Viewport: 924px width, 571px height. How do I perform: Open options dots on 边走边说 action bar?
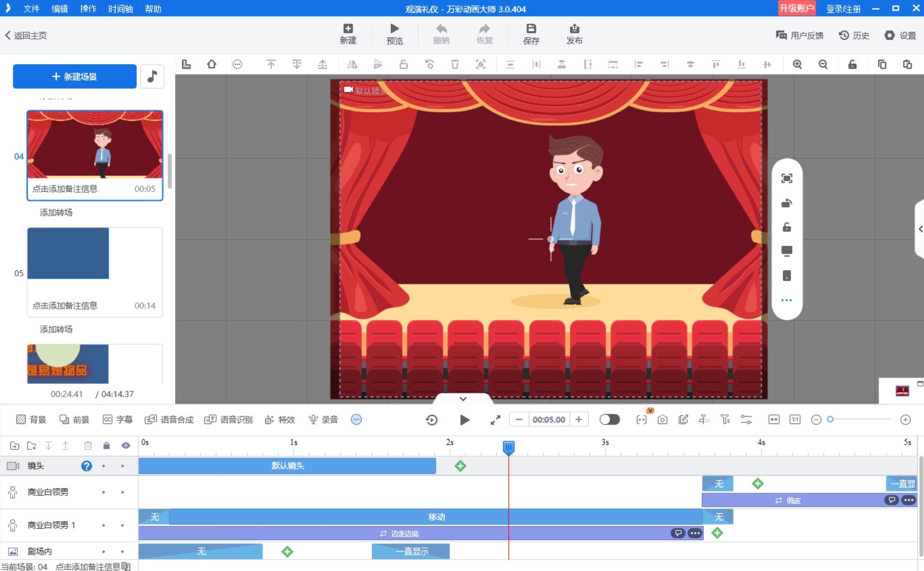[x=695, y=533]
